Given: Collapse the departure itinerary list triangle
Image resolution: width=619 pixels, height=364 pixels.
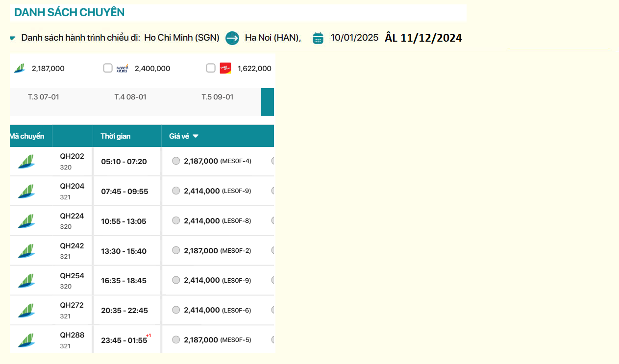Looking at the screenshot, I should (x=13, y=38).
